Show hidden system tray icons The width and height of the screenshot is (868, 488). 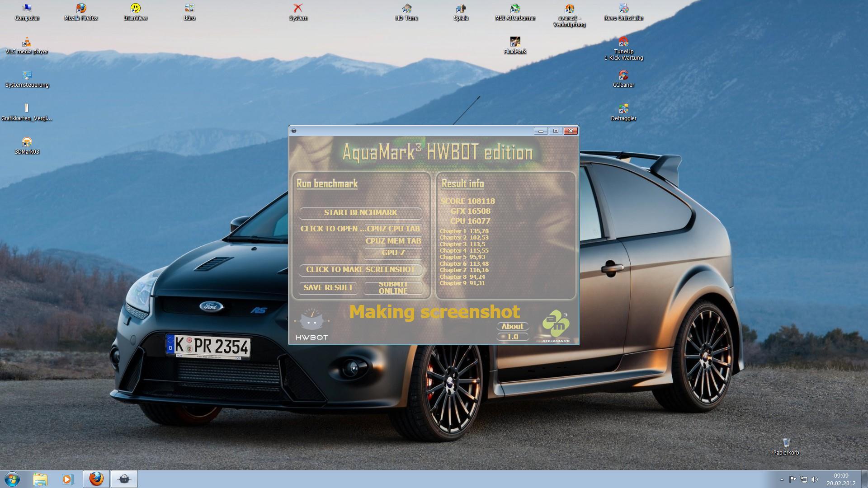(782, 479)
